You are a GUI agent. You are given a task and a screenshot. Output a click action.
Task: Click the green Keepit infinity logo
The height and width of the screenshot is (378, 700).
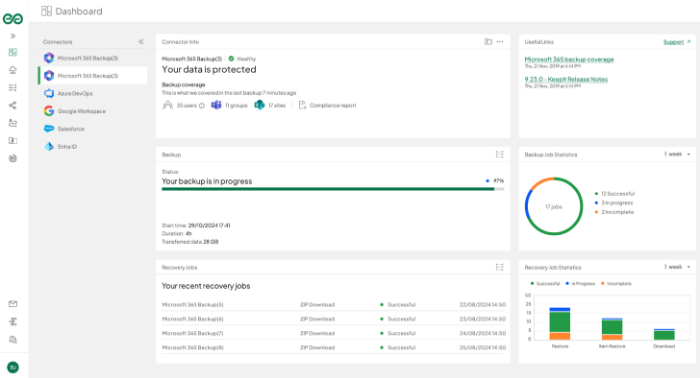coord(13,19)
